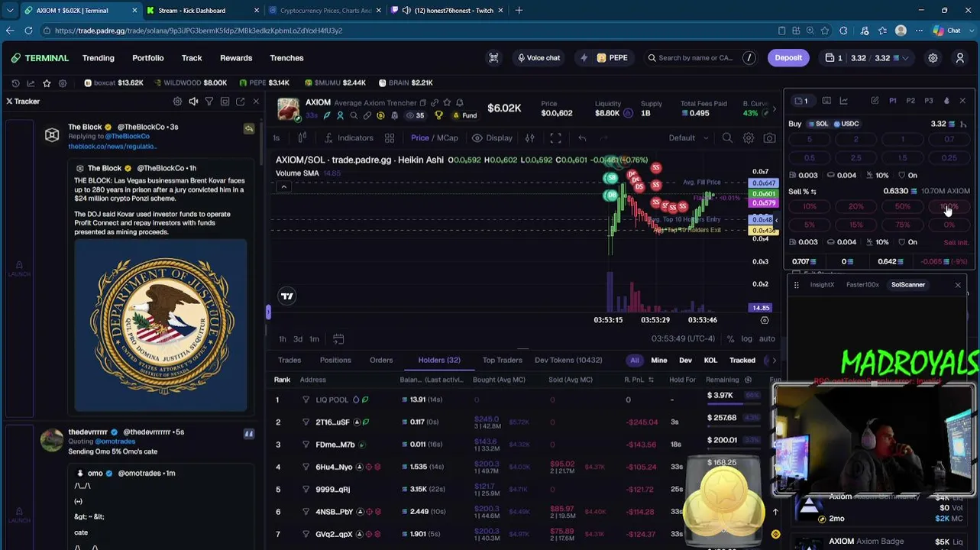This screenshot has height=550, width=980.
Task: Open the Dev Tokens (10432) tab
Action: (568, 361)
